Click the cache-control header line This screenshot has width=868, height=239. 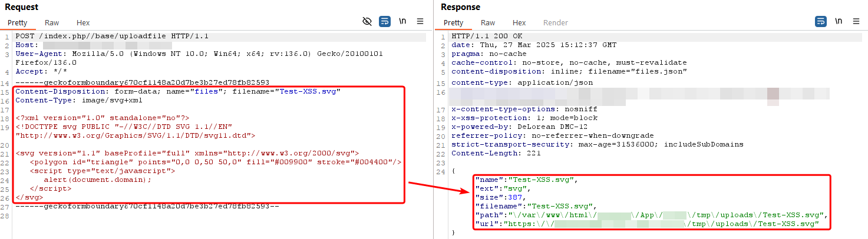(569, 62)
